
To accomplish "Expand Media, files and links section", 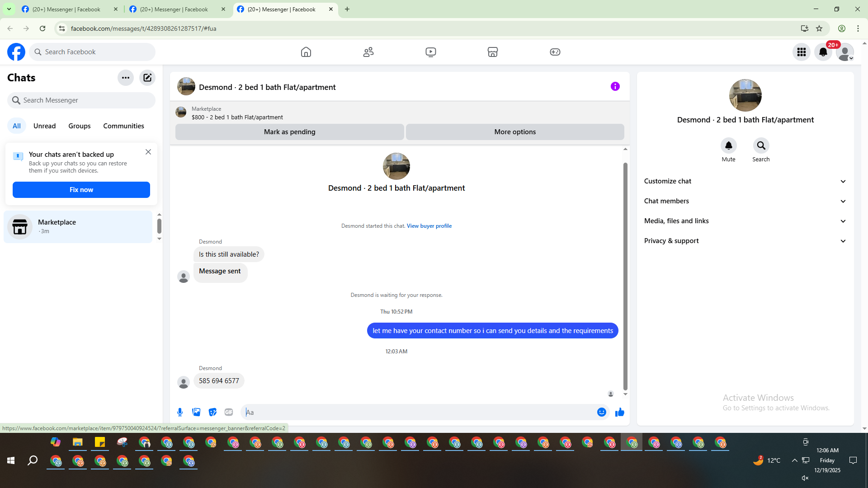I will [745, 221].
